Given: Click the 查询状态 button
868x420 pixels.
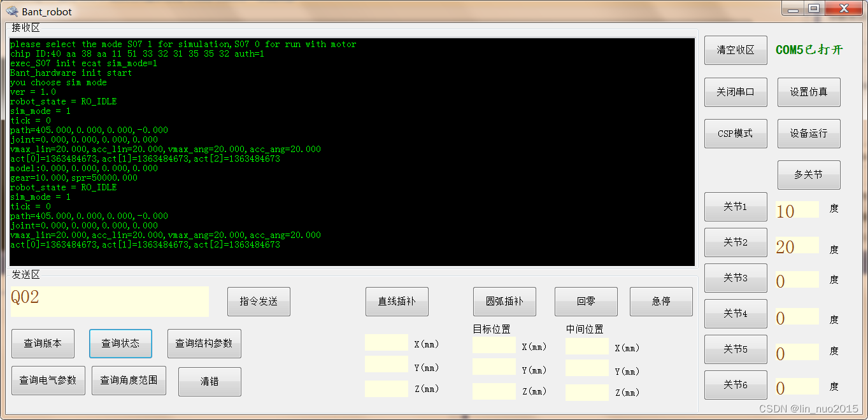Looking at the screenshot, I should coord(120,344).
